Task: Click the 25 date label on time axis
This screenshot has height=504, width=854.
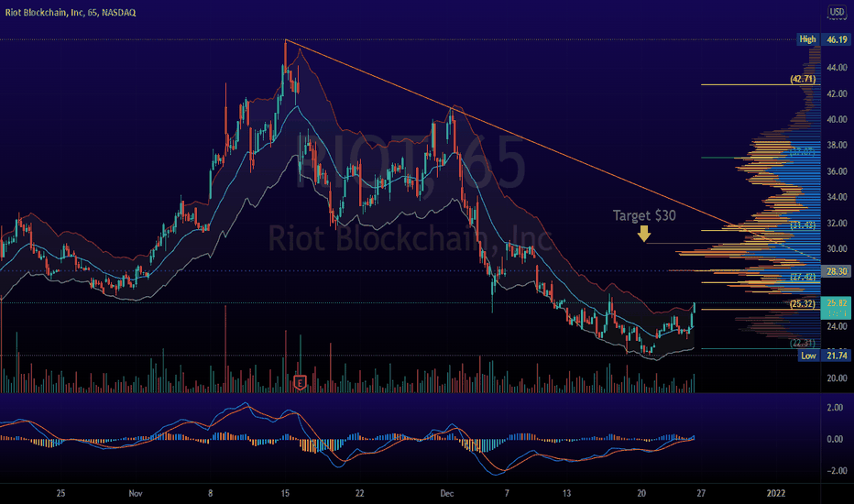Action: point(60,493)
